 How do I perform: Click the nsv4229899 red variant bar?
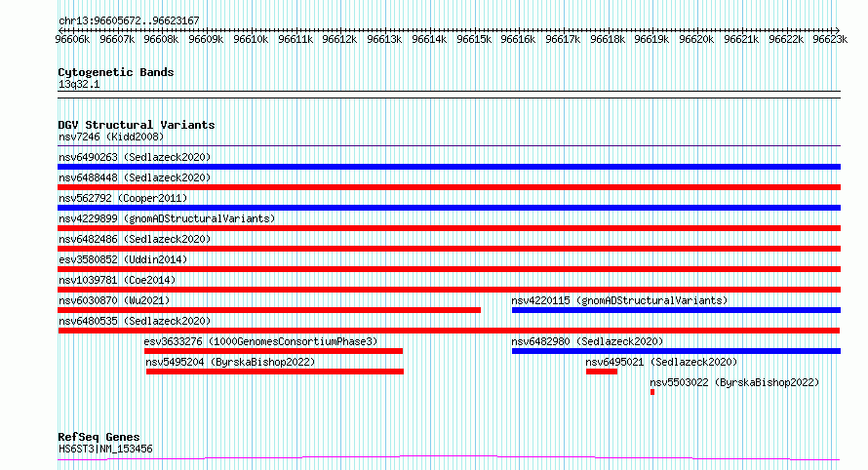point(449,228)
